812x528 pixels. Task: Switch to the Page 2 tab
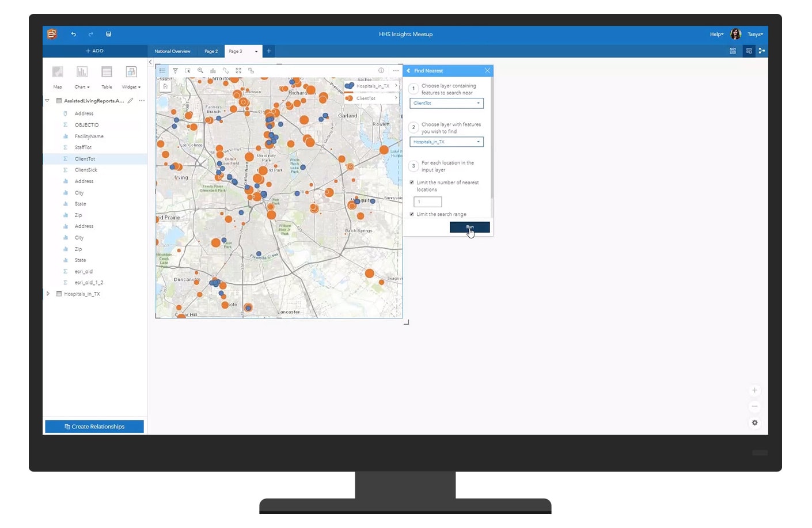211,51
